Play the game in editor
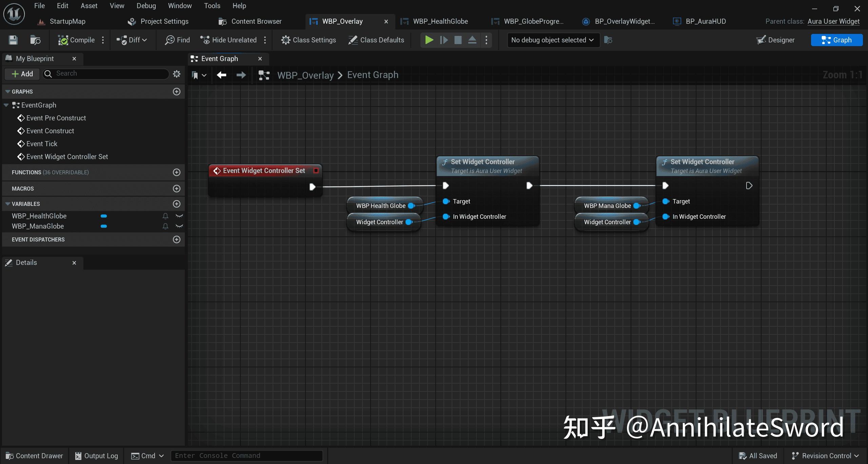Screen dimensions: 868x464 428,40
